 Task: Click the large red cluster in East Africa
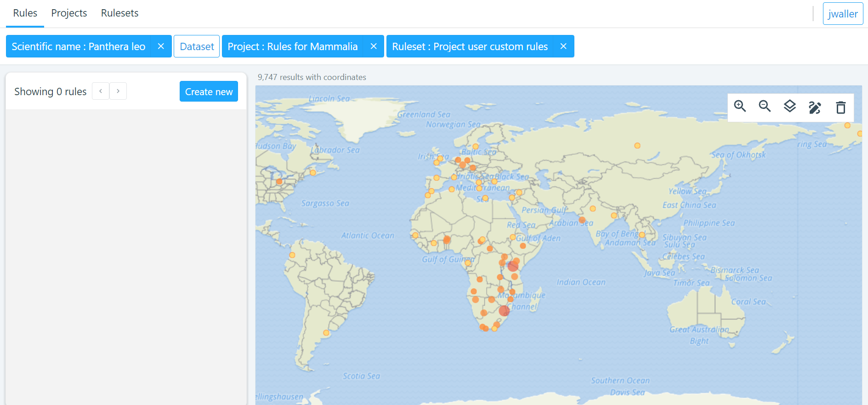pos(513,266)
